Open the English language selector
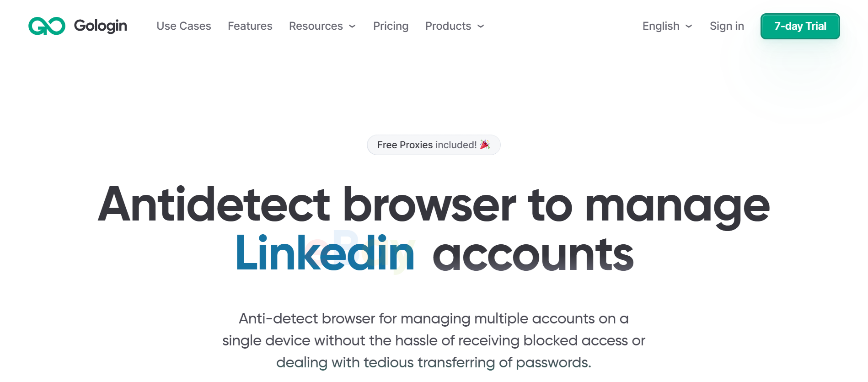Image resolution: width=868 pixels, height=382 pixels. coord(660,26)
